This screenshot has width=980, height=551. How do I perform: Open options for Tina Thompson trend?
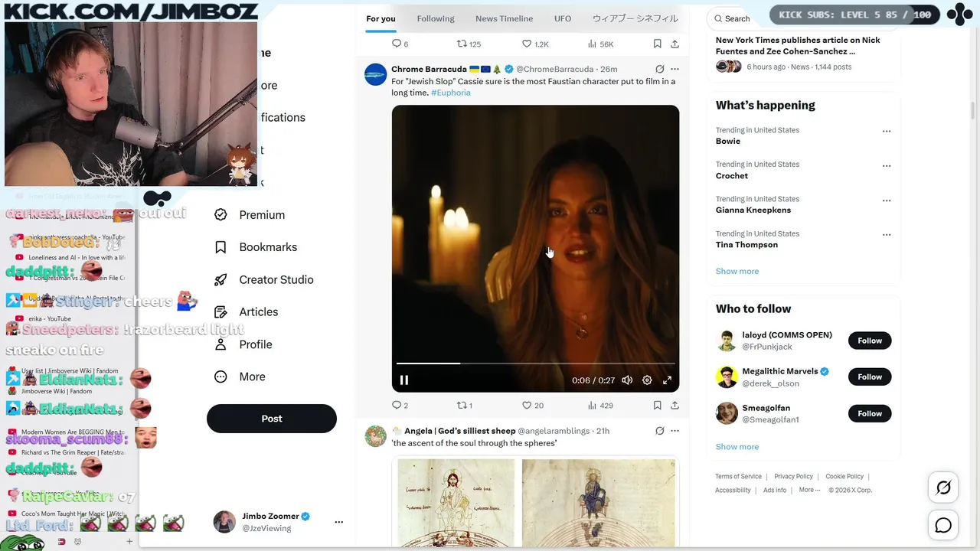tap(887, 235)
